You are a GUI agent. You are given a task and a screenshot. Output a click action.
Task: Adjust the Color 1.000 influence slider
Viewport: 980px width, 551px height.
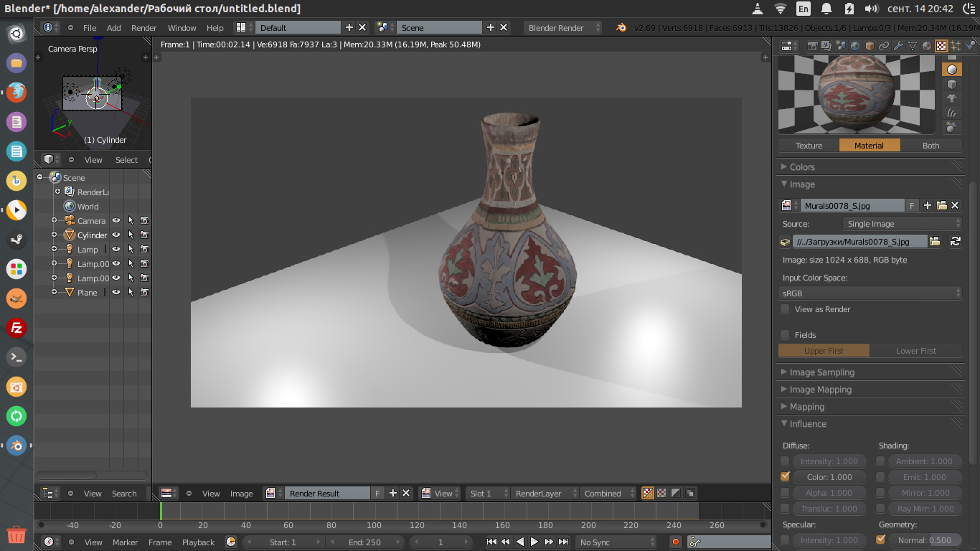pyautogui.click(x=829, y=477)
